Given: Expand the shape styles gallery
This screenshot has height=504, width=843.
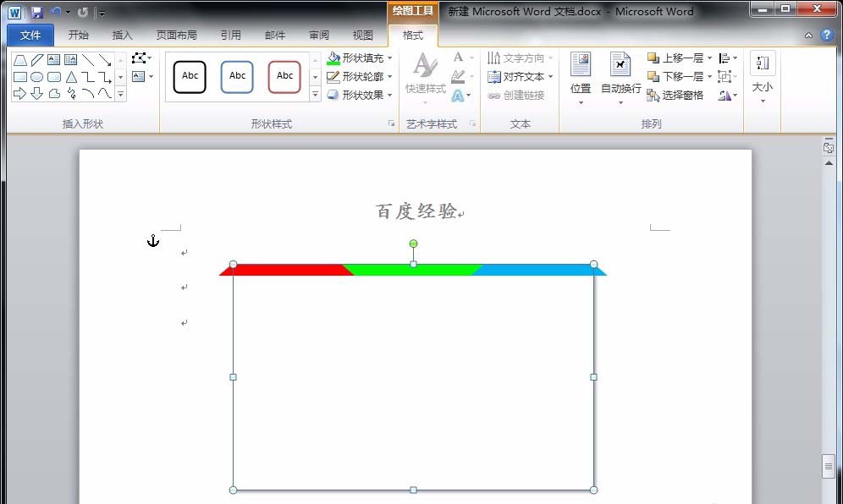Looking at the screenshot, I should click(x=316, y=95).
